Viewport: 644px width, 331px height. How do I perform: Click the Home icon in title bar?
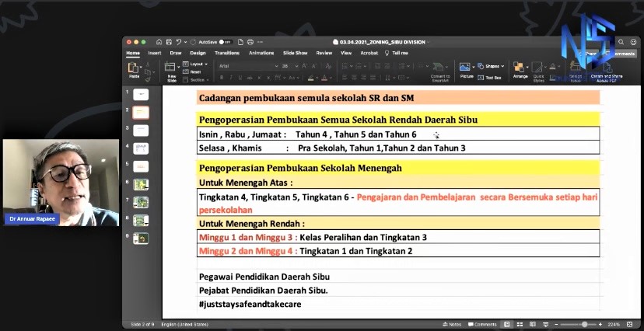tap(159, 42)
